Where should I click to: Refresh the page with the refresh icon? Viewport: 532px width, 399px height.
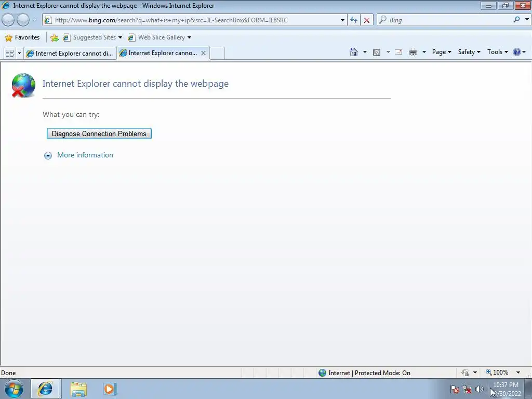coord(354,20)
